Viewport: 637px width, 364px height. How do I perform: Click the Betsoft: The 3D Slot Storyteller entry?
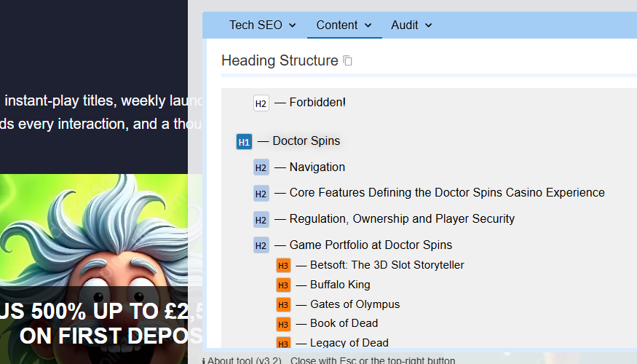click(387, 265)
